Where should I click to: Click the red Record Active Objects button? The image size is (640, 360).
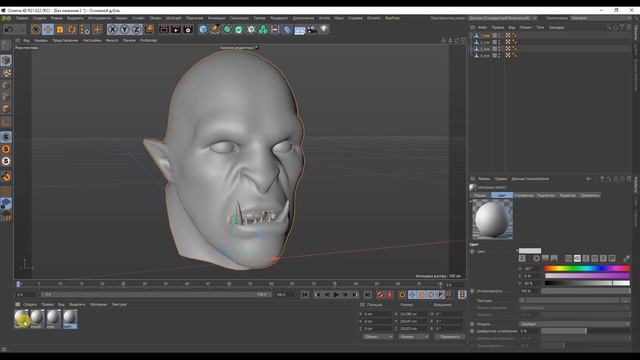[x=380, y=294]
